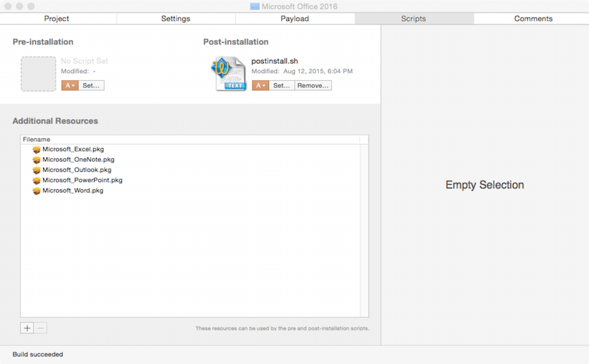Select the Scripts tab

tap(413, 19)
